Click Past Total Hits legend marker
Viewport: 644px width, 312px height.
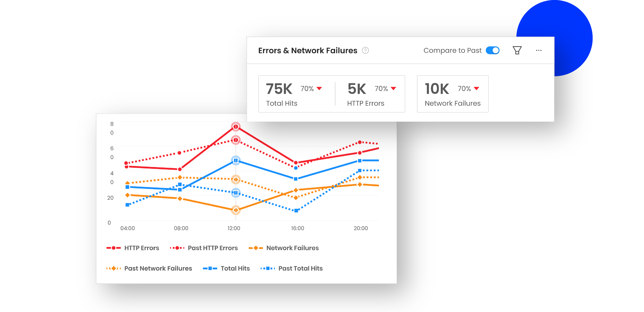268,268
